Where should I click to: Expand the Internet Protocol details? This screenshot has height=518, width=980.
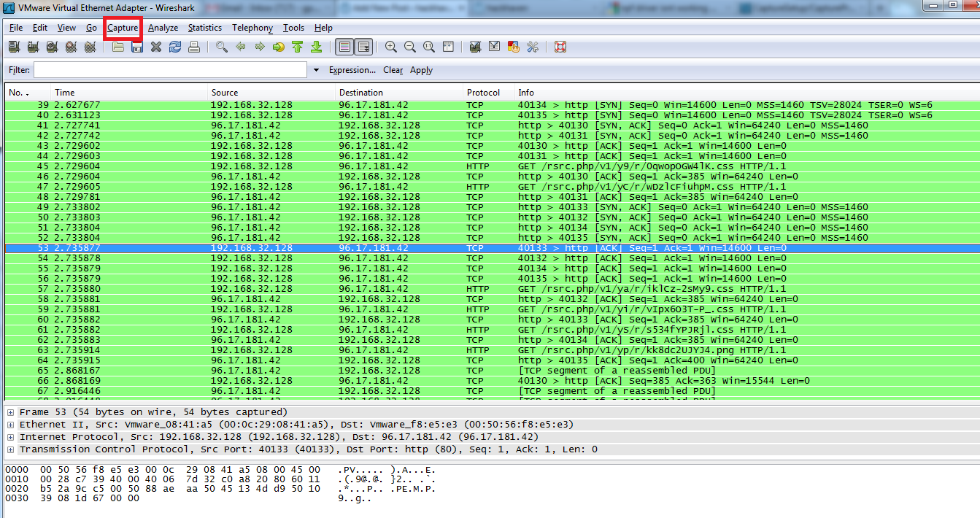tap(10, 437)
